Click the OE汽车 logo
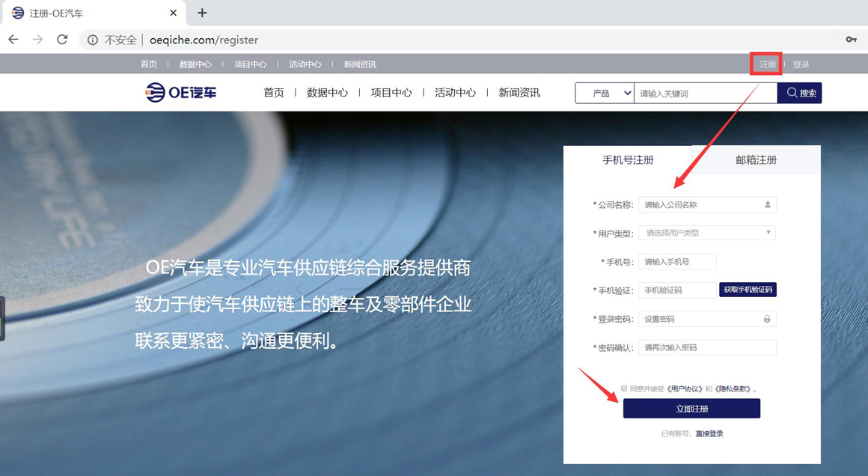Image resolution: width=868 pixels, height=476 pixels. pos(181,93)
